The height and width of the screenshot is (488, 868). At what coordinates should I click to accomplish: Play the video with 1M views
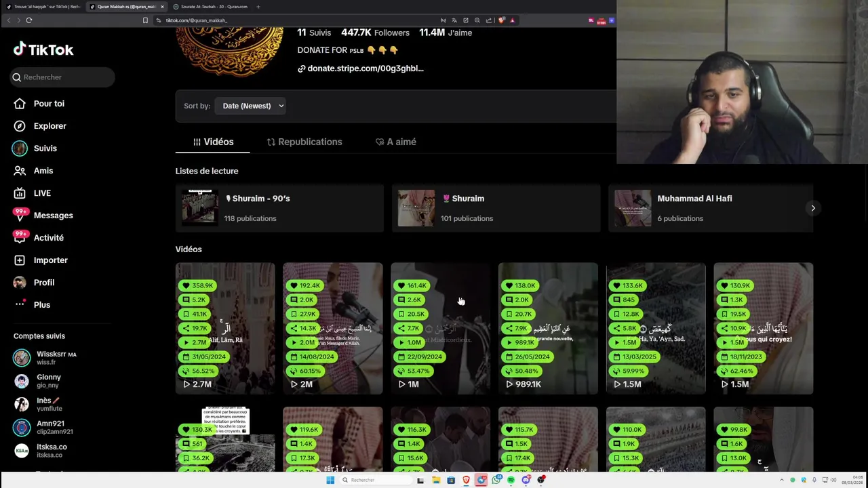(x=441, y=328)
